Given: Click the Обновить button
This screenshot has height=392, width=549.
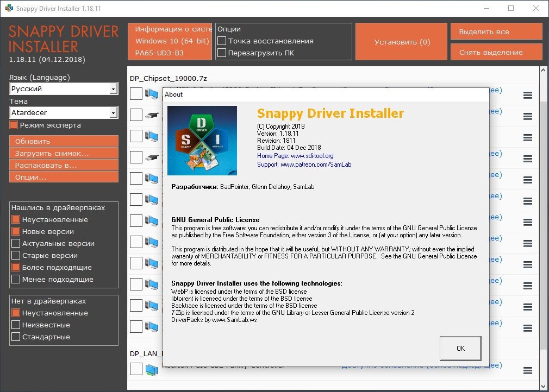Looking at the screenshot, I should 64,141.
